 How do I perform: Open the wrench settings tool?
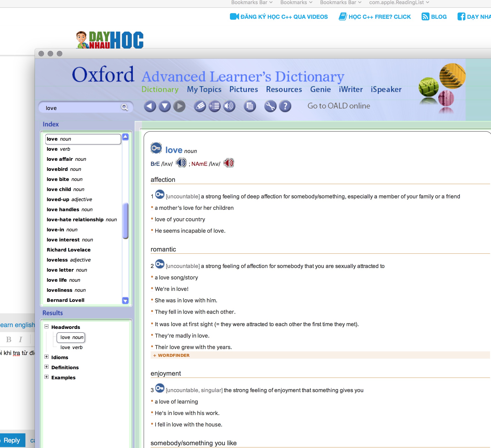pyautogui.click(x=270, y=106)
